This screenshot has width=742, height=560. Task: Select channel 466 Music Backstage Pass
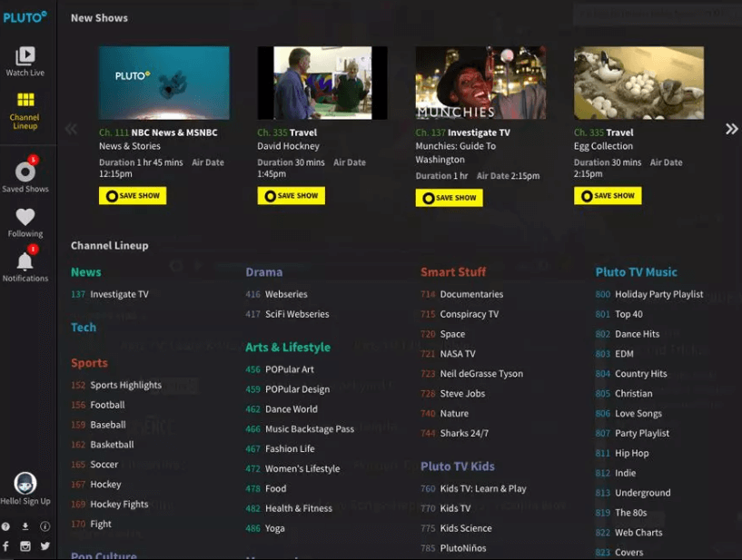pyautogui.click(x=300, y=429)
